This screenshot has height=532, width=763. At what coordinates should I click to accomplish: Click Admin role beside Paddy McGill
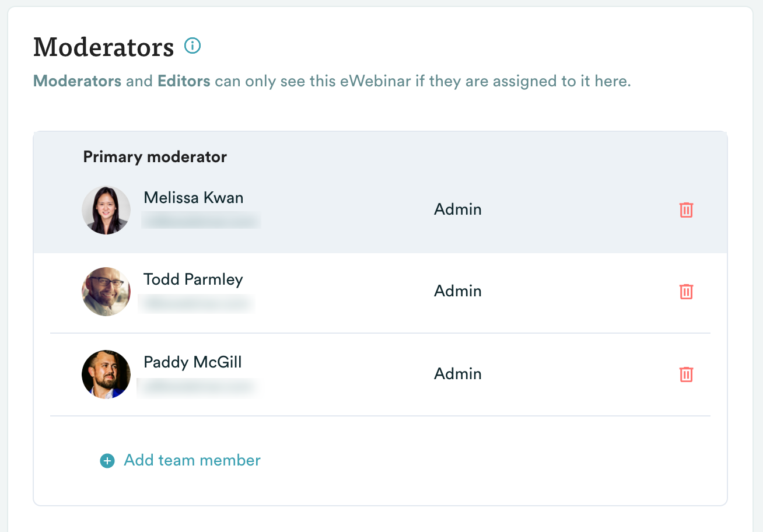point(458,374)
